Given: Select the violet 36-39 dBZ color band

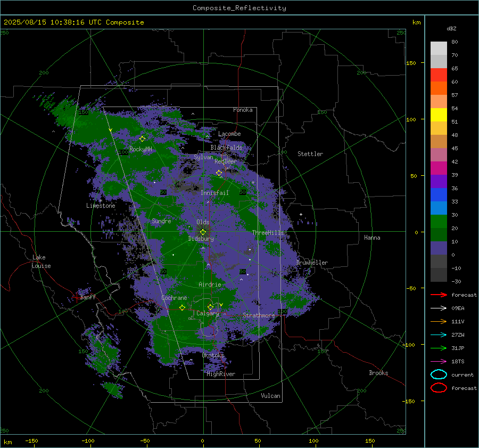Looking at the screenshot, I should tap(439, 182).
